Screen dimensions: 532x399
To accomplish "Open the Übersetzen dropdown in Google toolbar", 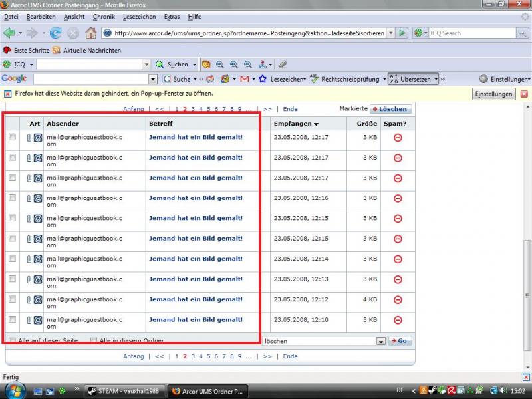I will (436, 79).
